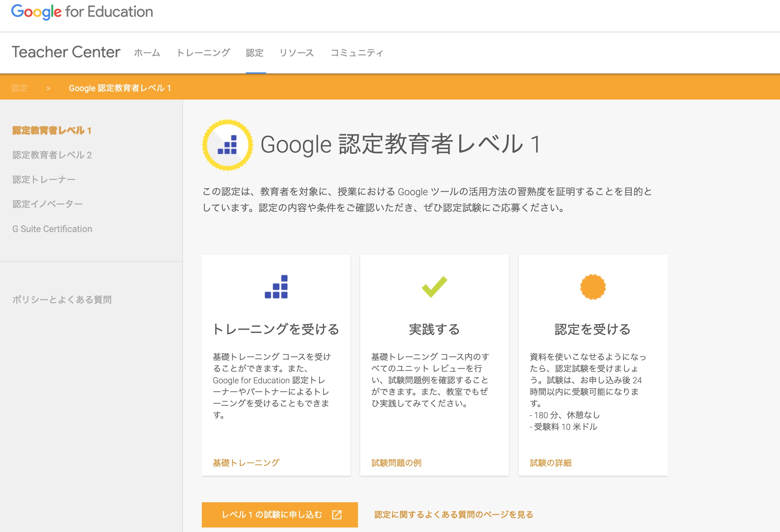Screen dimensions: 780x532
Task: Click the page heading Google 認定教育者レベル 1
Action: [x=401, y=144]
